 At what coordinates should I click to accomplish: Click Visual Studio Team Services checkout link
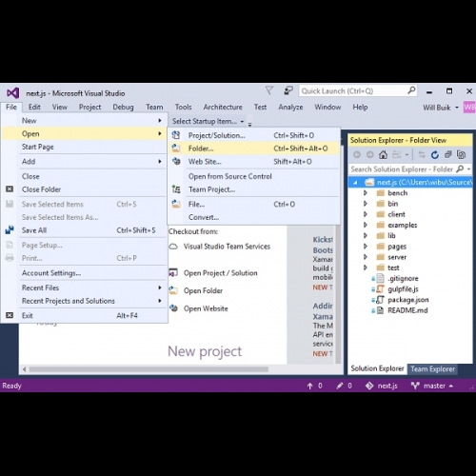tap(227, 247)
